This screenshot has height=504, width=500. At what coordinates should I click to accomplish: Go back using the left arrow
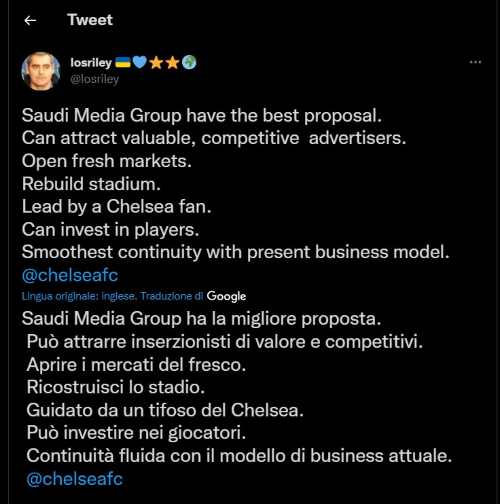coord(30,21)
